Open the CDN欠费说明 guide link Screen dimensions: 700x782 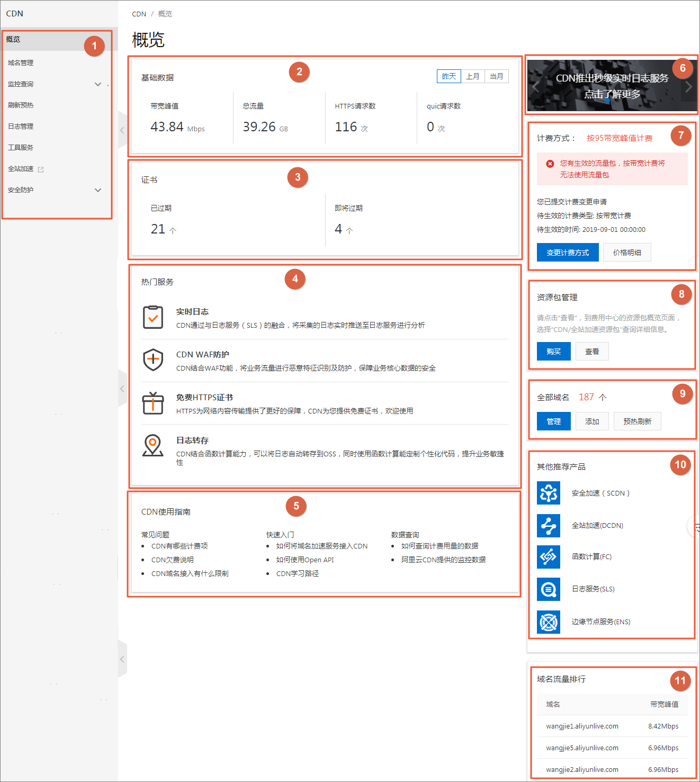173,560
